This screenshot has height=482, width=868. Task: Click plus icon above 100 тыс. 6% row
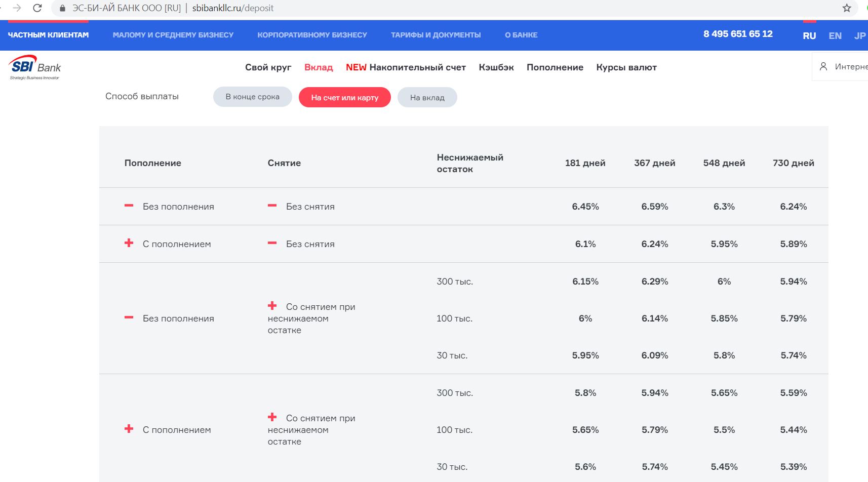[x=272, y=306]
